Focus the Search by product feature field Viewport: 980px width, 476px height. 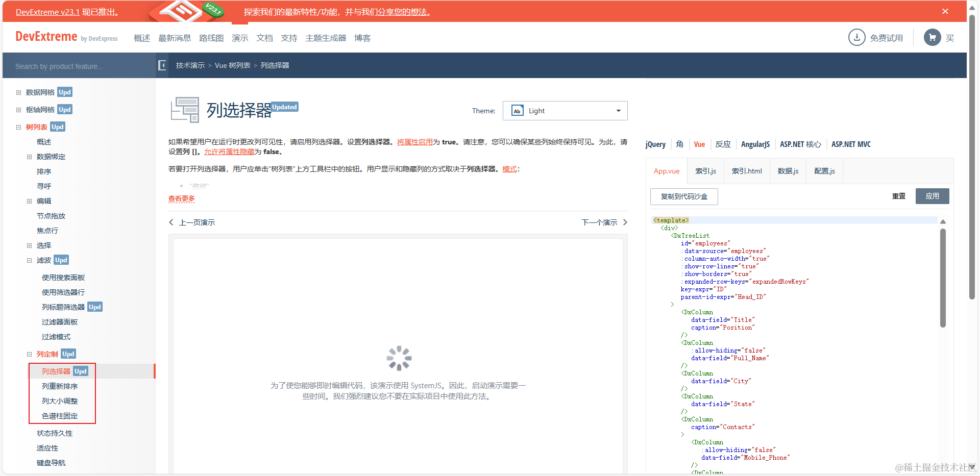pos(79,66)
